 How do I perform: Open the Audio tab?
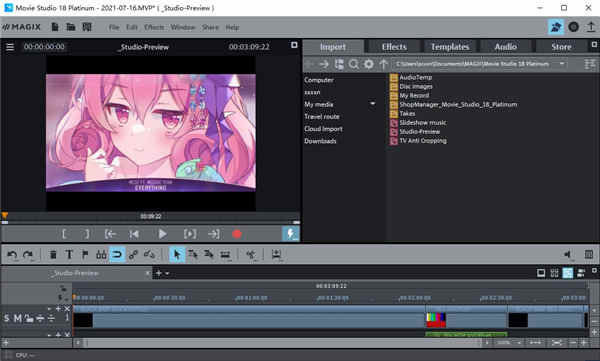[x=505, y=47]
